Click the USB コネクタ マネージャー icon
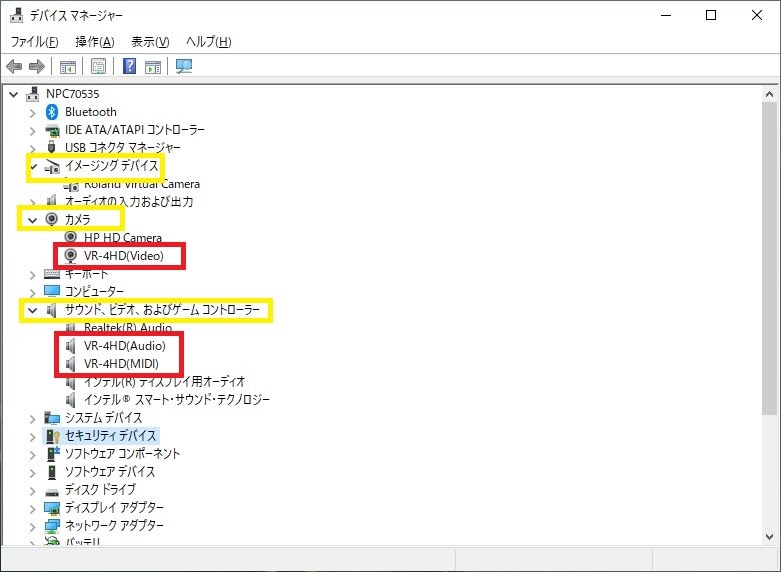This screenshot has width=781, height=572. click(x=51, y=147)
